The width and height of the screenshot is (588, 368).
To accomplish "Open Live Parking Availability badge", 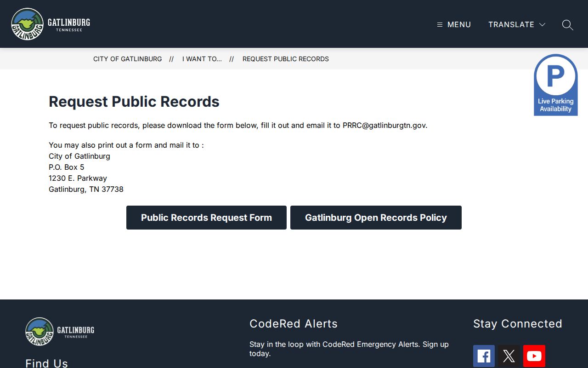I will [x=556, y=85].
